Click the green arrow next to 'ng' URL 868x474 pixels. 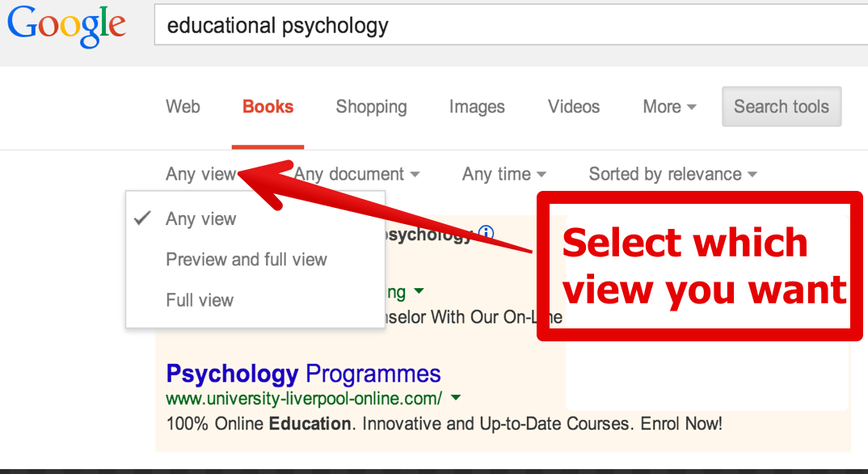[419, 290]
